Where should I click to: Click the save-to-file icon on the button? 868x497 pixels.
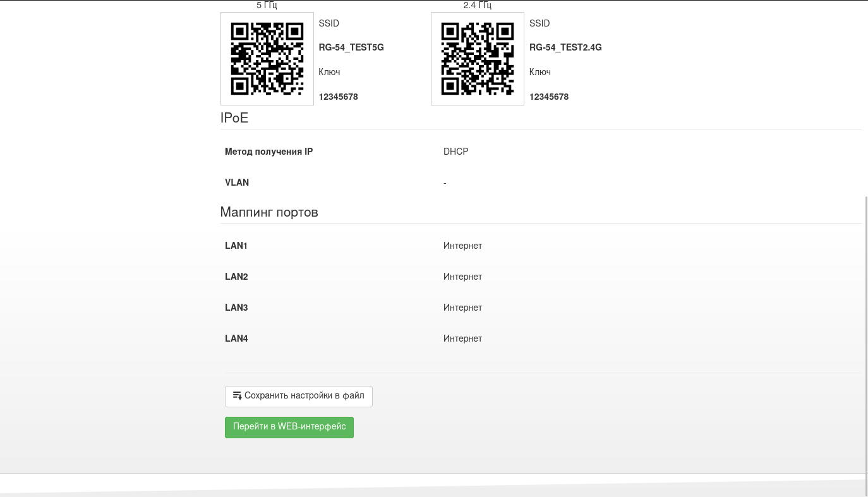click(238, 396)
